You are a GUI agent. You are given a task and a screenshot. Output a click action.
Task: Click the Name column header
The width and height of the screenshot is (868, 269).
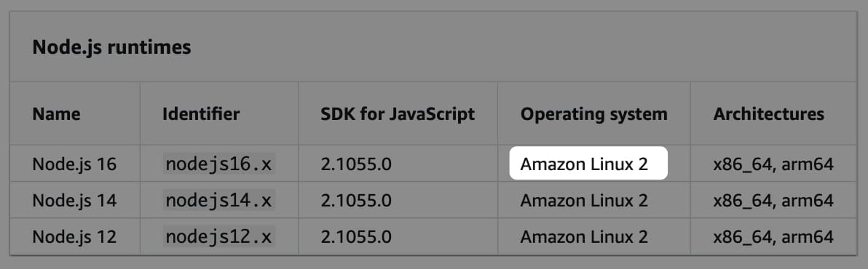click(57, 114)
